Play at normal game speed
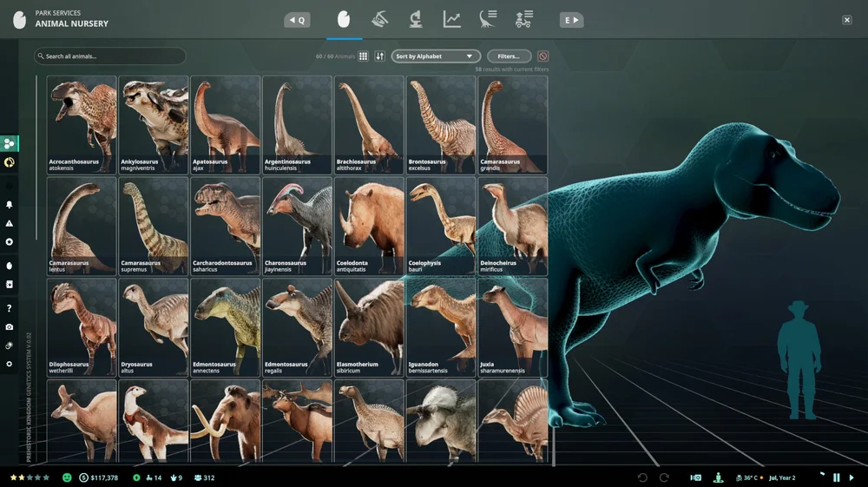868x487 pixels. pyautogui.click(x=852, y=477)
